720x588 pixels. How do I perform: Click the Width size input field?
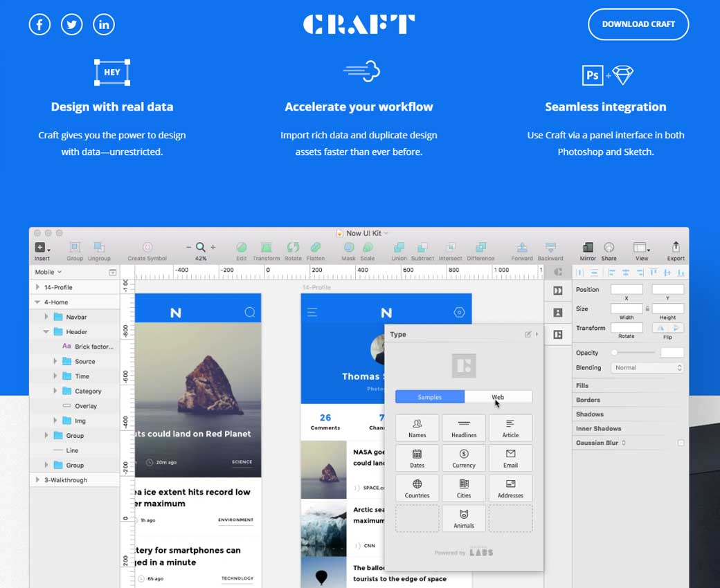pyautogui.click(x=627, y=309)
